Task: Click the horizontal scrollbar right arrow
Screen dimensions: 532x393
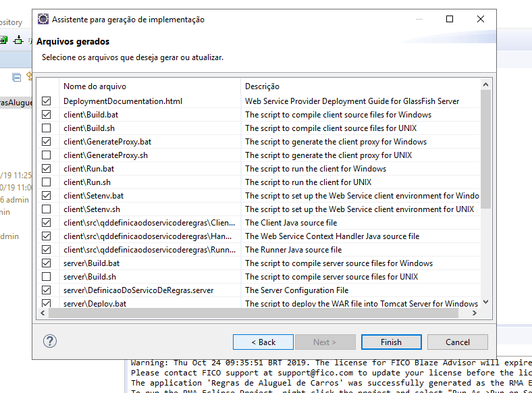Action: click(x=475, y=313)
